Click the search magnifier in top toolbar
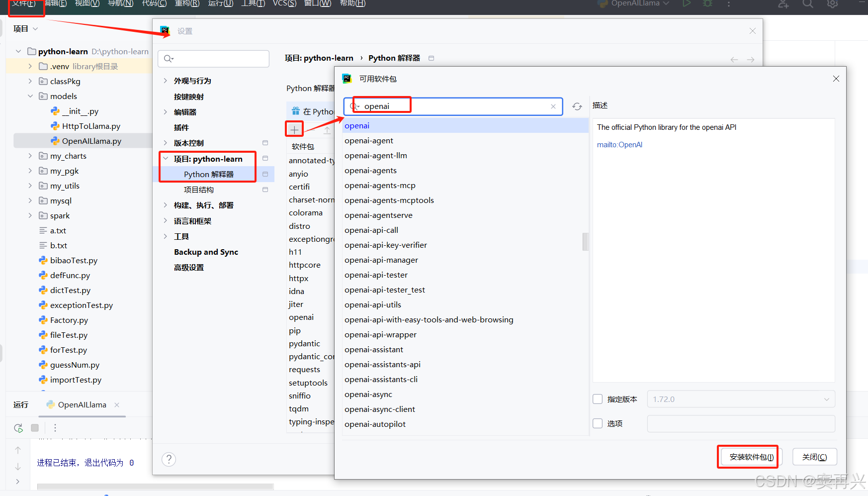The width and height of the screenshot is (868, 496). [808, 3]
